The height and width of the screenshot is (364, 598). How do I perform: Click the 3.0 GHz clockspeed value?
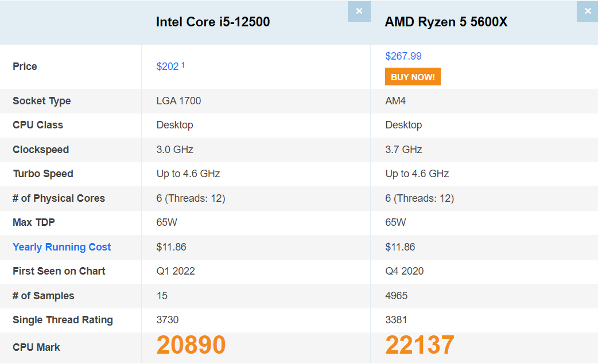coord(174,150)
